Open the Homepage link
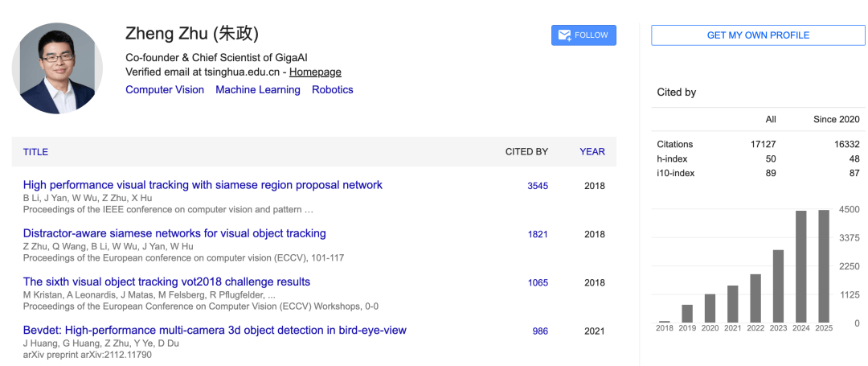Screen dimensions: 868x366 (315, 72)
